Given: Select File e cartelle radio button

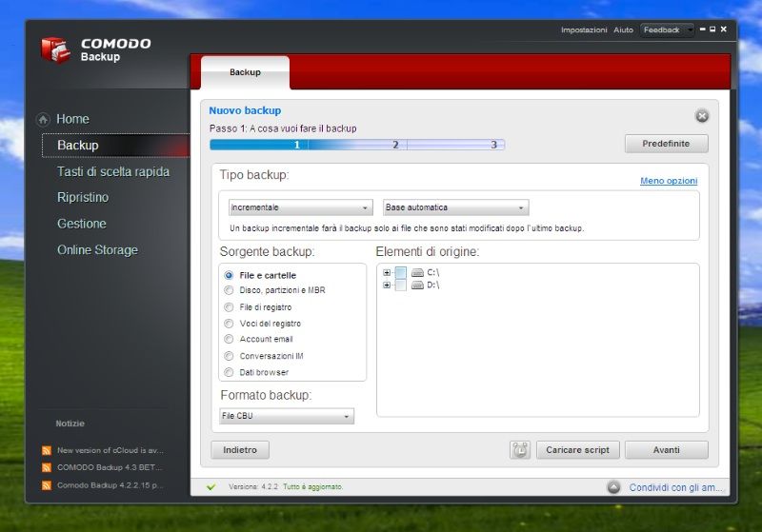Looking at the screenshot, I should (229, 275).
